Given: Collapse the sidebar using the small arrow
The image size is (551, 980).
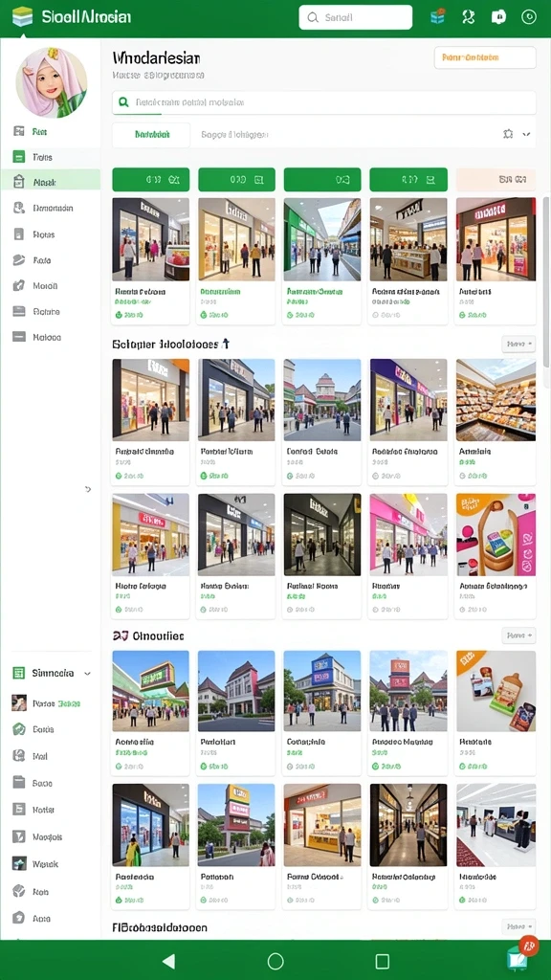Looking at the screenshot, I should (x=88, y=489).
